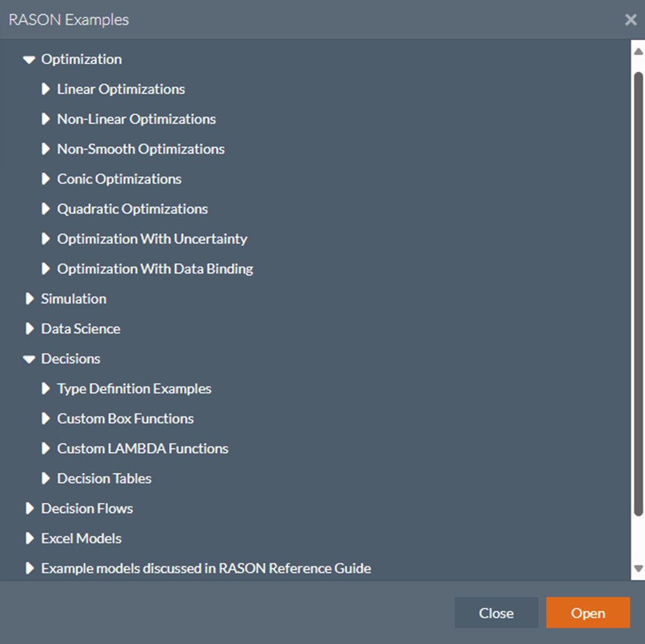Select Decision Flows category
Viewport: 645px width, 644px height.
point(86,509)
